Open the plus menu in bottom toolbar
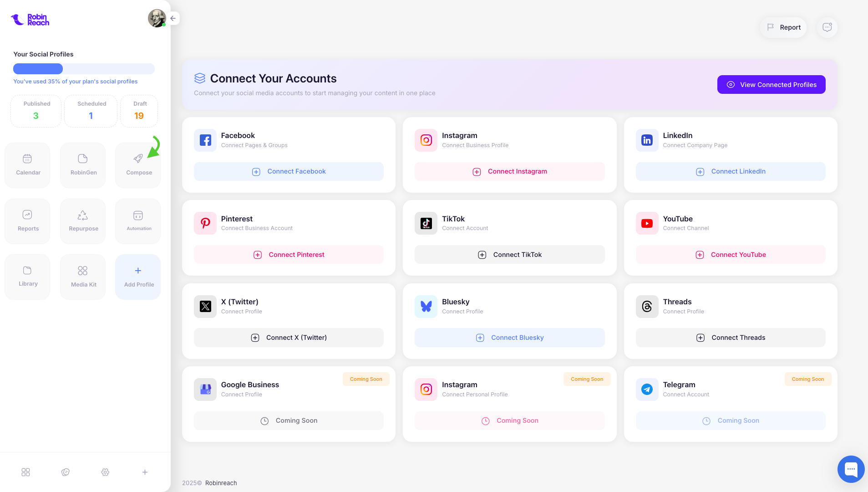The height and width of the screenshot is (492, 868). pos(145,472)
